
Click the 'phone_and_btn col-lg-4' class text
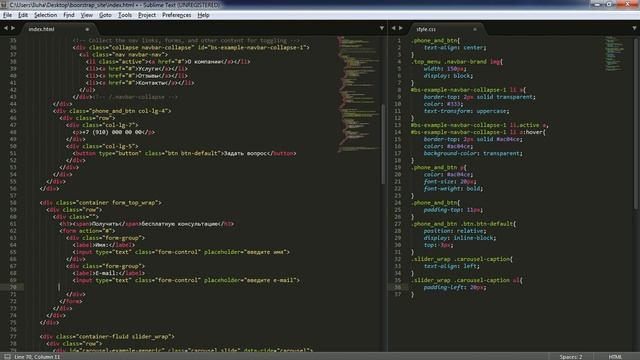[129, 111]
